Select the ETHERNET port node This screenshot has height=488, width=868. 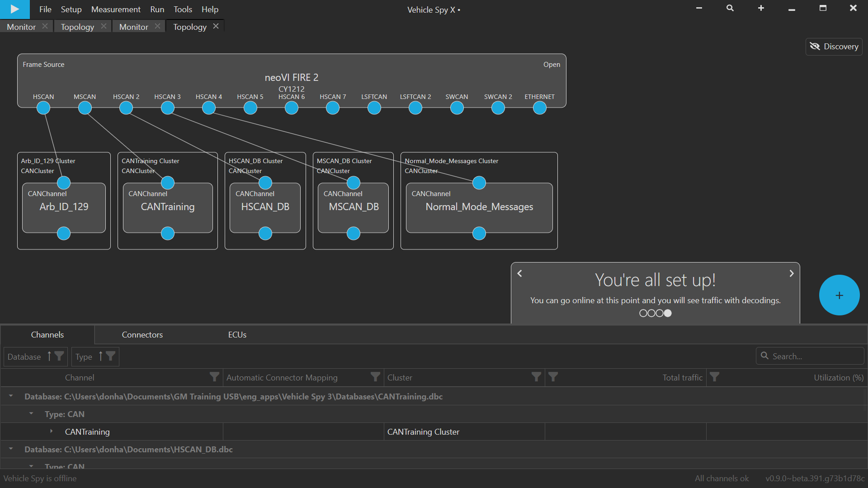pyautogui.click(x=540, y=108)
